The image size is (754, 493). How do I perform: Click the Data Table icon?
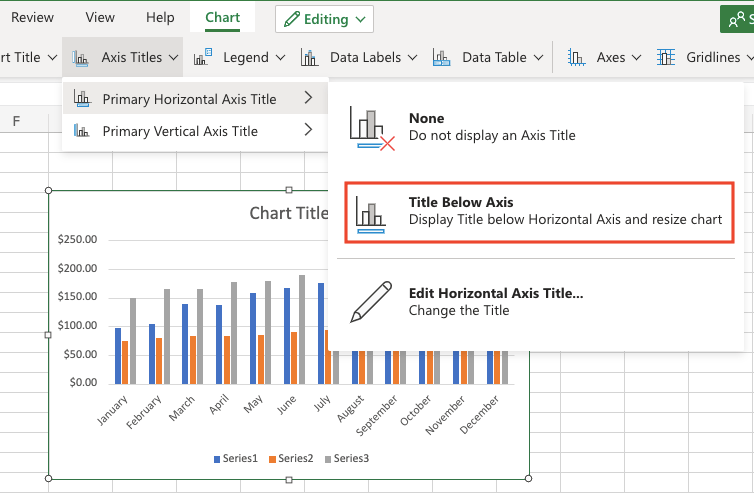coord(441,57)
